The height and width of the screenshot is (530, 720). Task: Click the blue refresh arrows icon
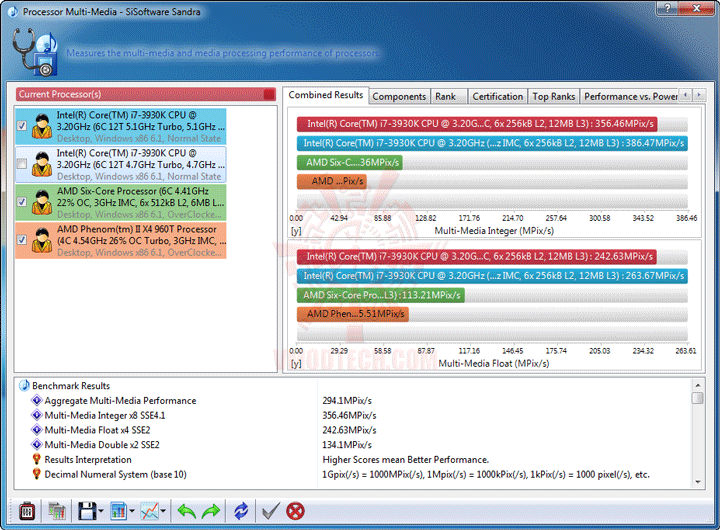pyautogui.click(x=241, y=511)
